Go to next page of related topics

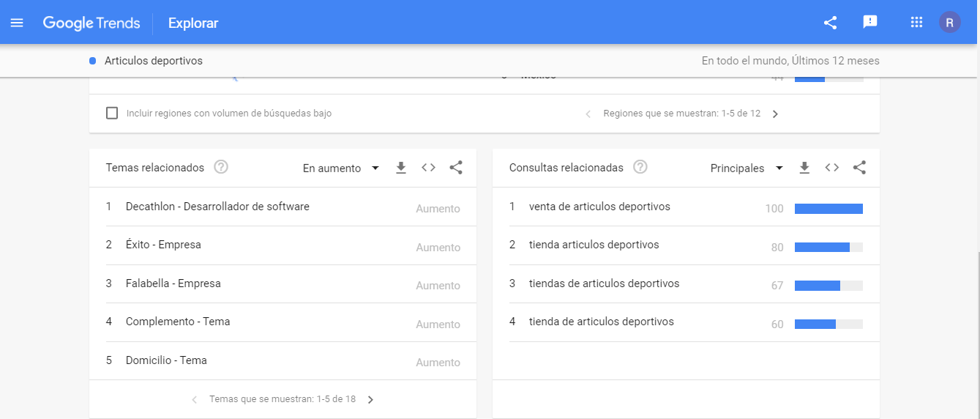coord(370,399)
